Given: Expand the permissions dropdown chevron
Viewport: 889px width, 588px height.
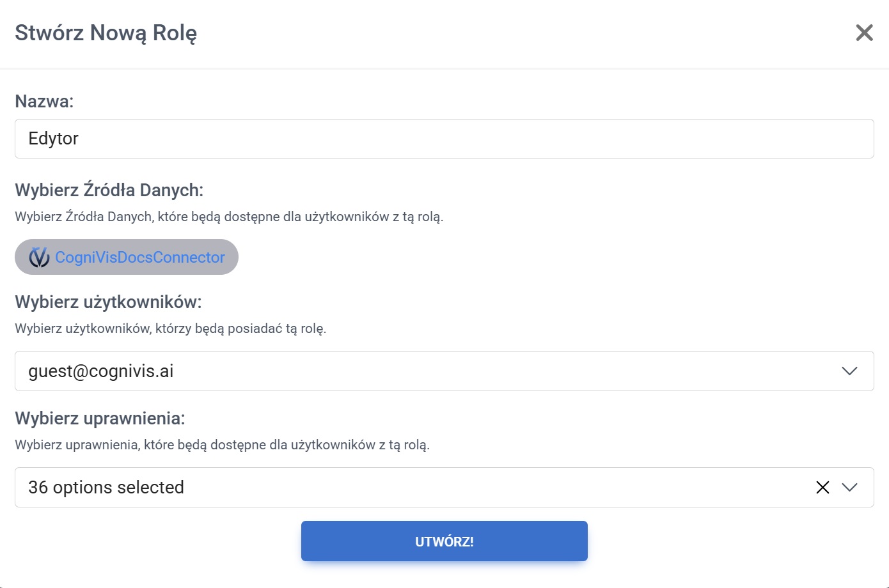Looking at the screenshot, I should pos(849,488).
